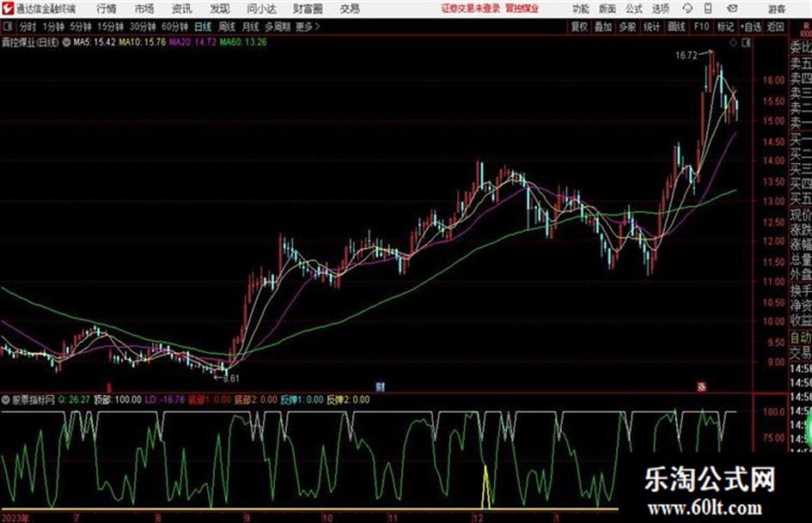Open the 资讯 menu
The image size is (812, 523).
(182, 9)
